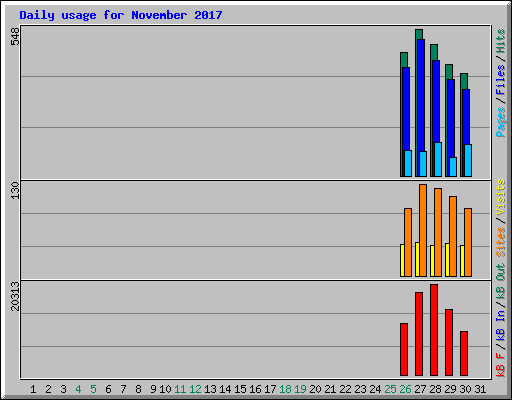Select the orange sites bar for day 28
This screenshot has width=512, height=400.
tap(438, 232)
